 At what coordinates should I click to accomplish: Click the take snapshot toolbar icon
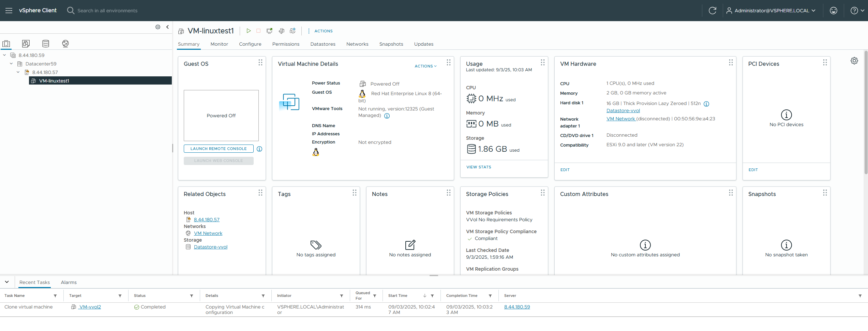[x=293, y=31]
